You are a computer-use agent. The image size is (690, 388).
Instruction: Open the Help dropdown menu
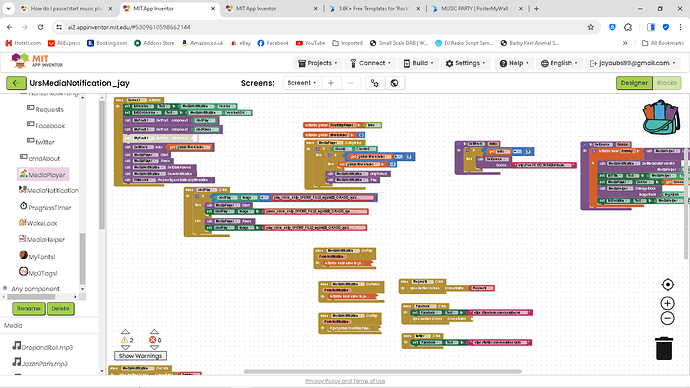point(514,63)
